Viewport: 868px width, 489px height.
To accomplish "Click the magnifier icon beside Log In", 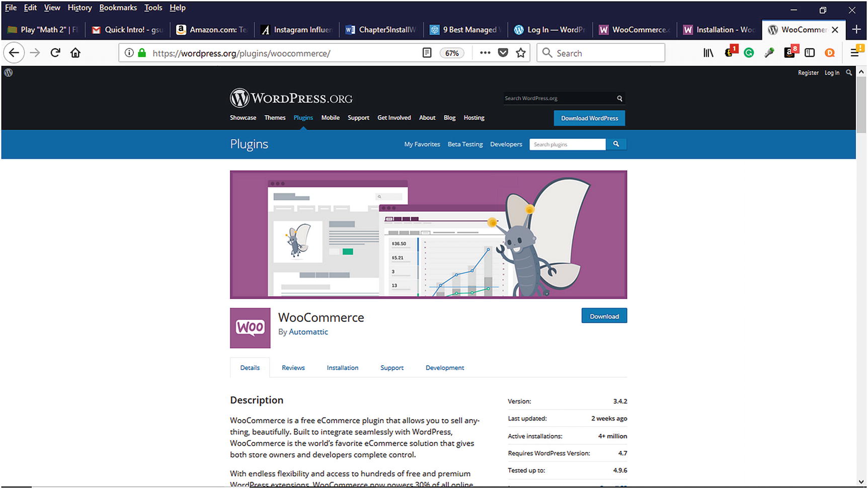I will coord(849,72).
